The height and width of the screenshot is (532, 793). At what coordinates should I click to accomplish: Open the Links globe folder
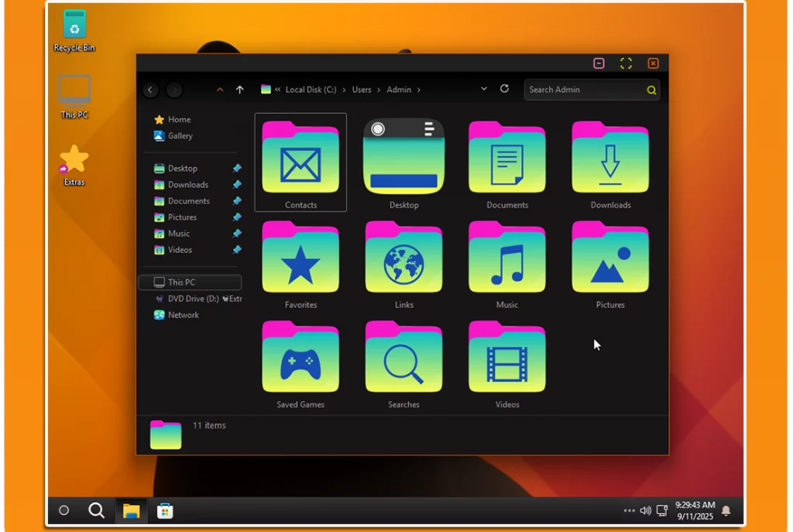pos(403,258)
